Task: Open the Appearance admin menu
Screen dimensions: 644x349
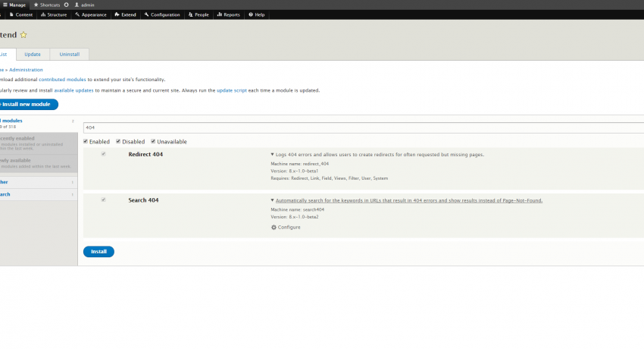Action: (91, 15)
